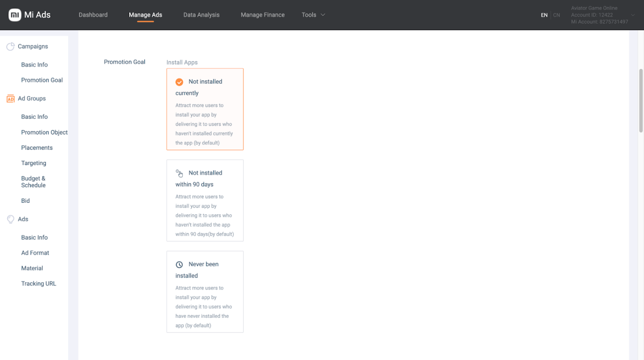This screenshot has height=360, width=644.
Task: Go to the Manage Finance tab
Action: [x=262, y=15]
